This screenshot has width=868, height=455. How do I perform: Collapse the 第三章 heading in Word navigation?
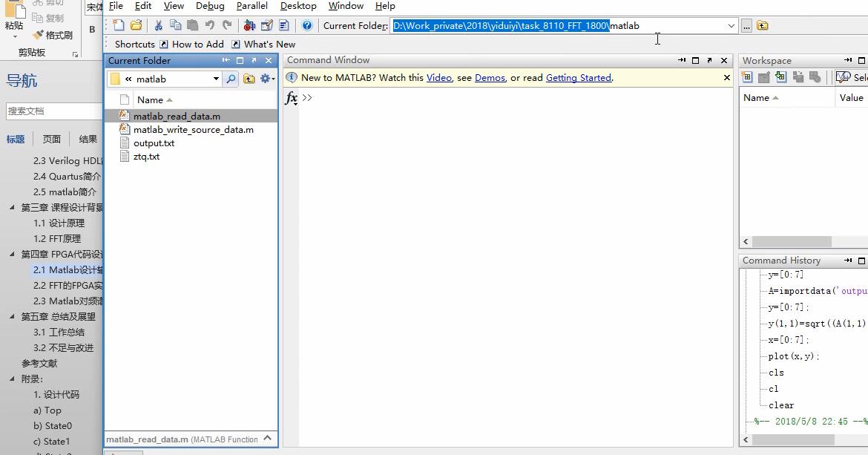click(12, 208)
